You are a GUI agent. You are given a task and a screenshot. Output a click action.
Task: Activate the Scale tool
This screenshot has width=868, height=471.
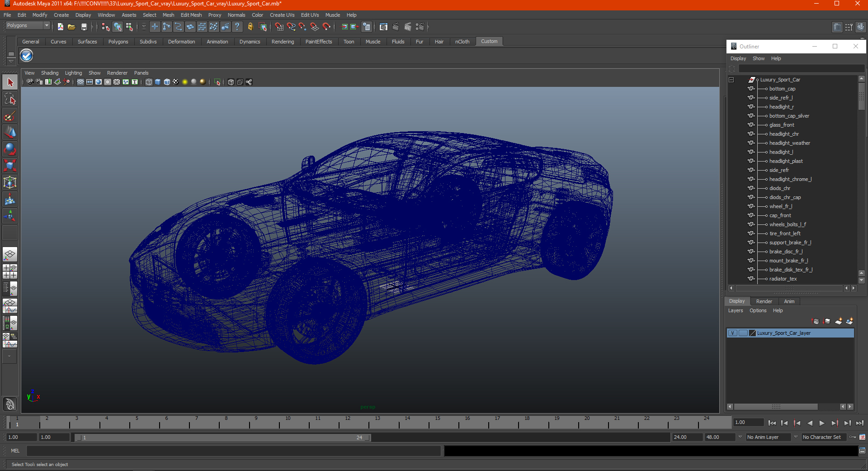tap(10, 166)
